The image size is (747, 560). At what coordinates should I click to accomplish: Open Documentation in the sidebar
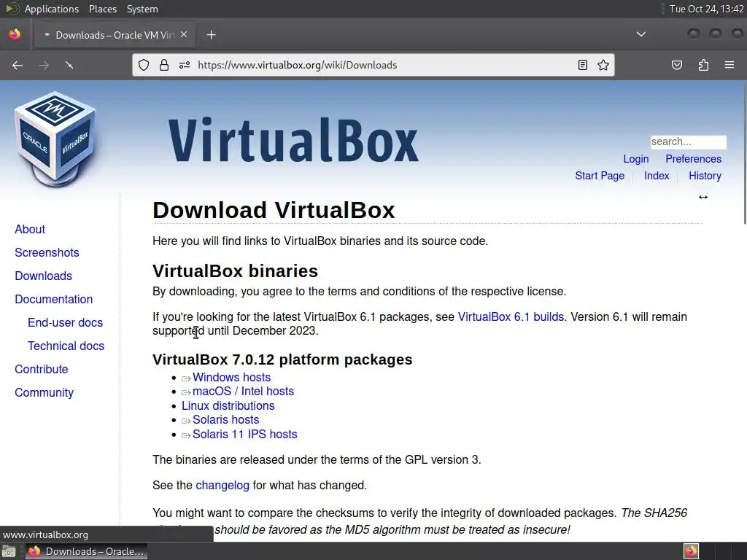tap(54, 300)
